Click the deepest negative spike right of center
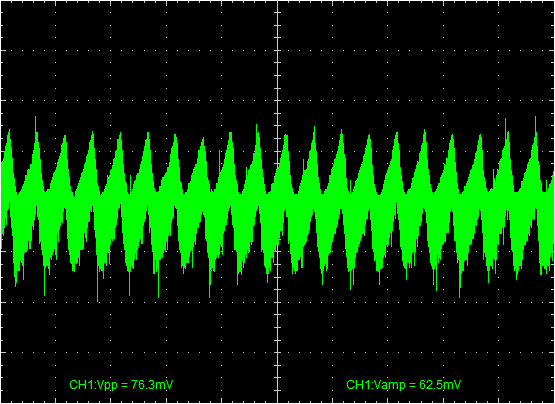This screenshot has width=555, height=404. click(459, 296)
